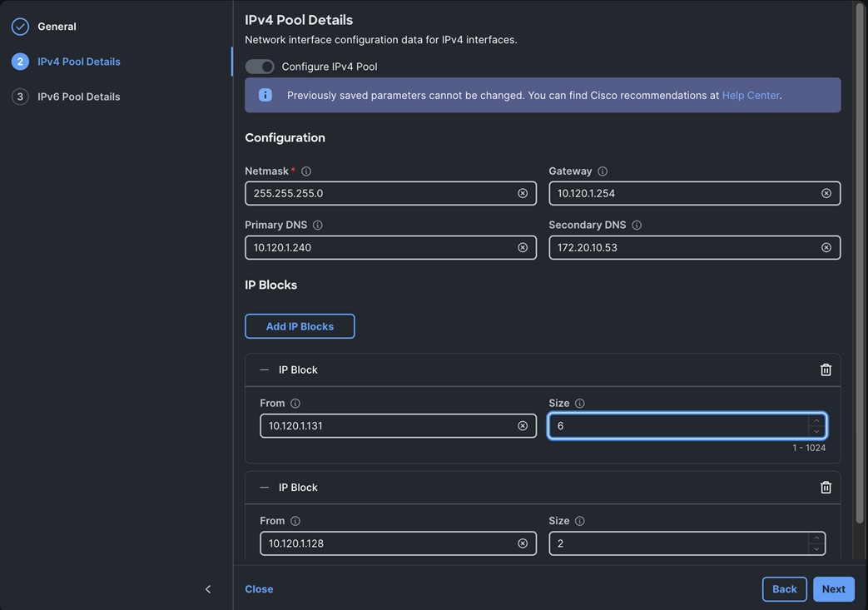Click into the Secondary DNS input field

pos(695,247)
